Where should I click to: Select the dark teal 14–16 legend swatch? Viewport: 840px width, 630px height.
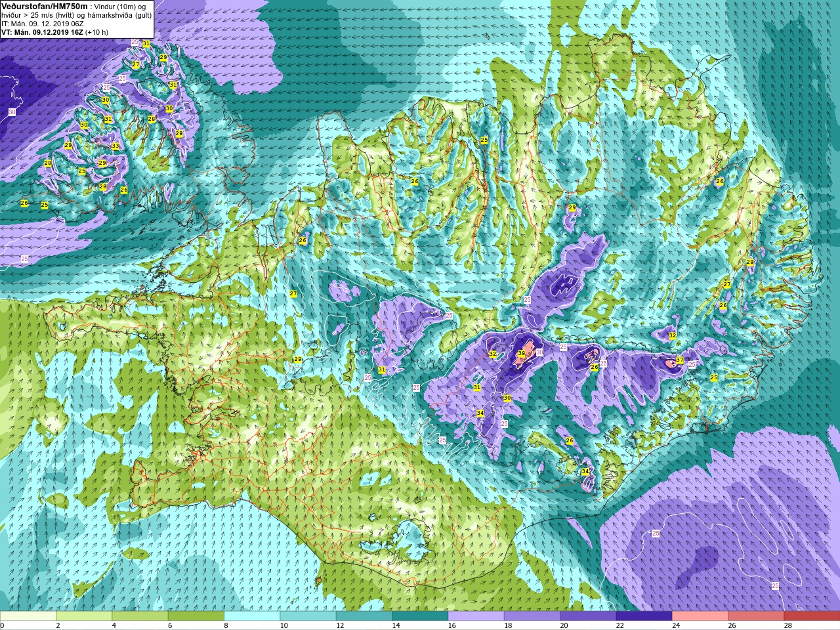click(420, 616)
